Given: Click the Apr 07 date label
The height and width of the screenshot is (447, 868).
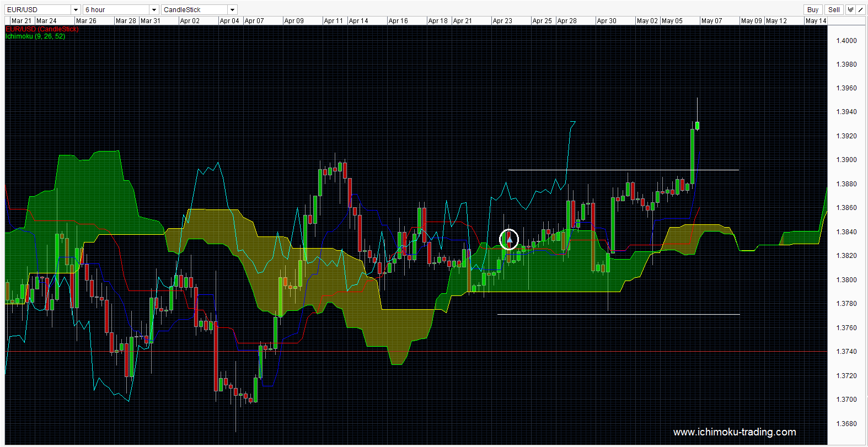Looking at the screenshot, I should point(254,20).
